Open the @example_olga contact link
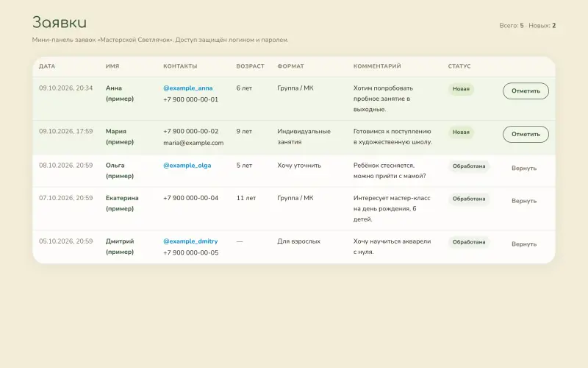Screen dimensions: 588x368 pyautogui.click(x=187, y=165)
